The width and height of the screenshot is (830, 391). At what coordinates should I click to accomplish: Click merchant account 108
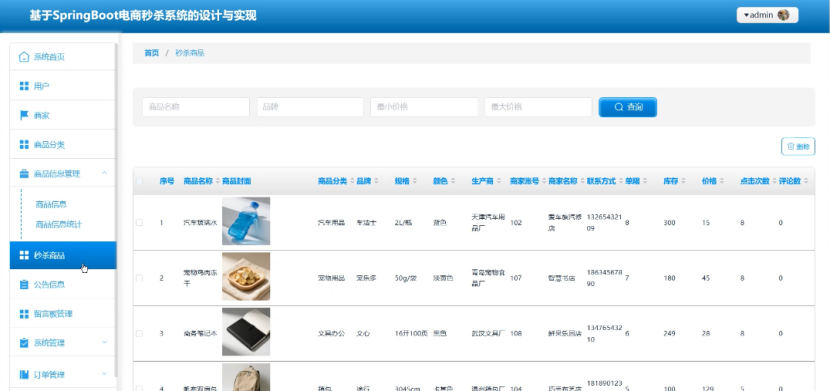[516, 333]
